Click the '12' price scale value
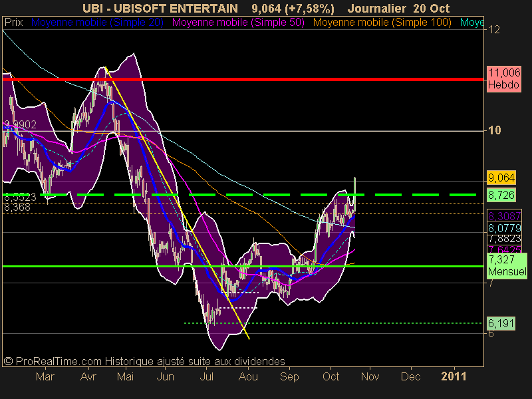The width and height of the screenshot is (532, 399). click(495, 30)
